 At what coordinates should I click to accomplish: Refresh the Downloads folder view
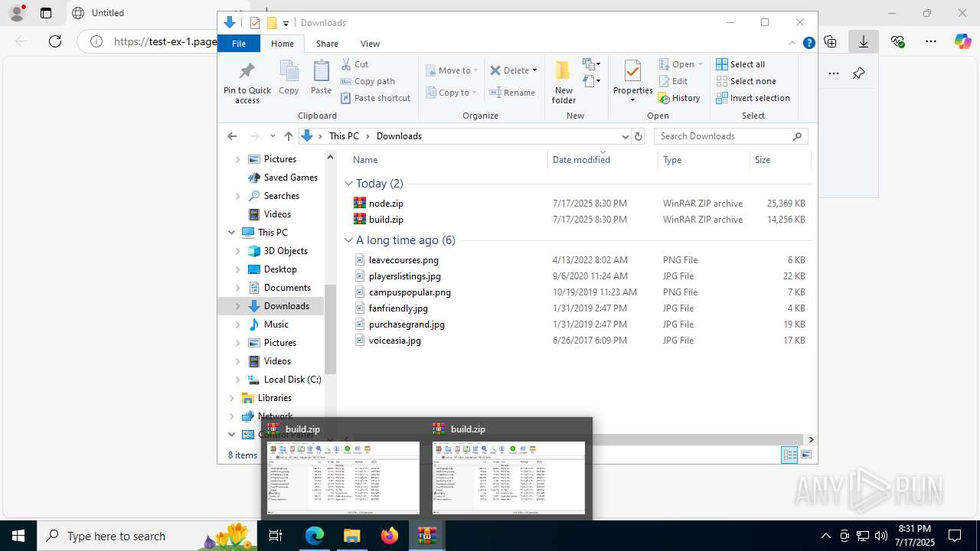coord(638,136)
